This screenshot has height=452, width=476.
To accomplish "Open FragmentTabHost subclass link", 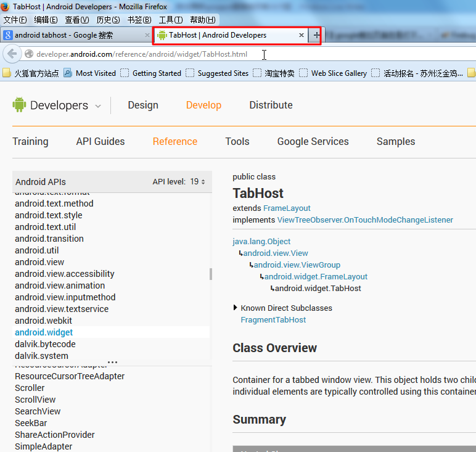I will tap(273, 319).
